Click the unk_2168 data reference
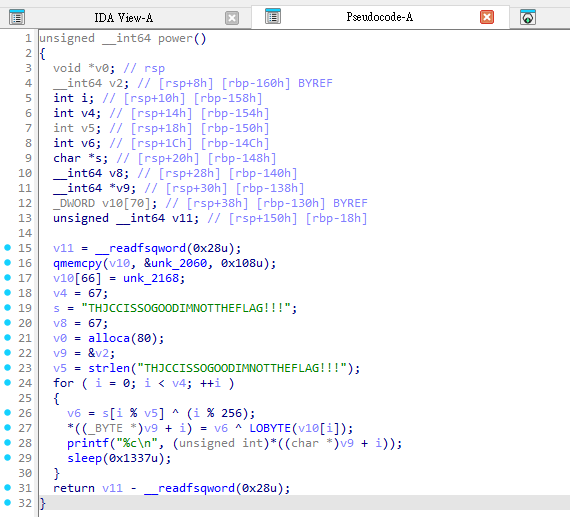Viewport: 570px width, 517px height. point(151,278)
